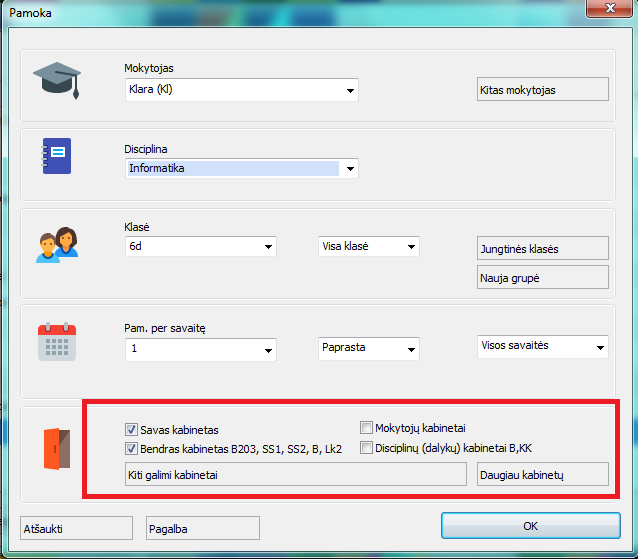
Task: Confirm the lesson with OK button
Action: 530,526
